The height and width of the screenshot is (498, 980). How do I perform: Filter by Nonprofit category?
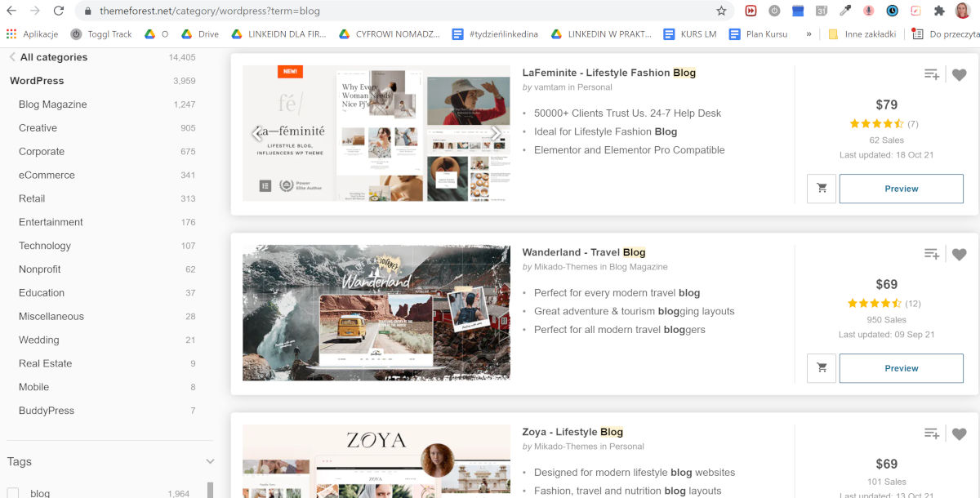[39, 269]
